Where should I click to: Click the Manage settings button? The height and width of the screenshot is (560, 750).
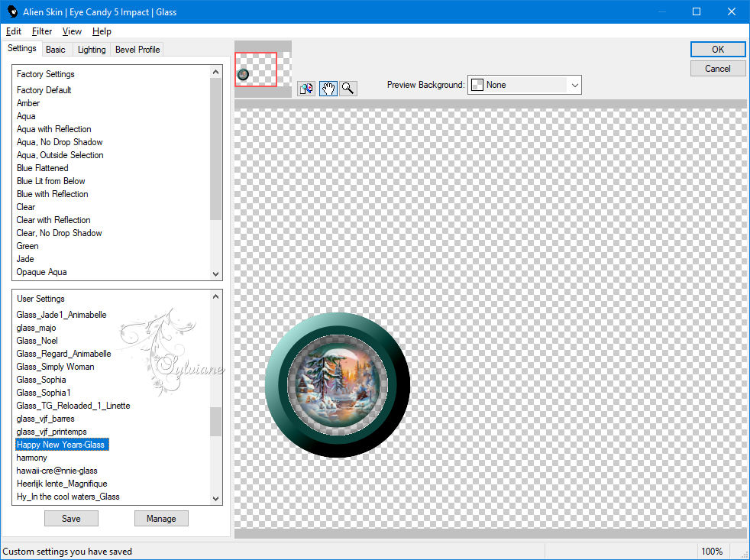[161, 518]
